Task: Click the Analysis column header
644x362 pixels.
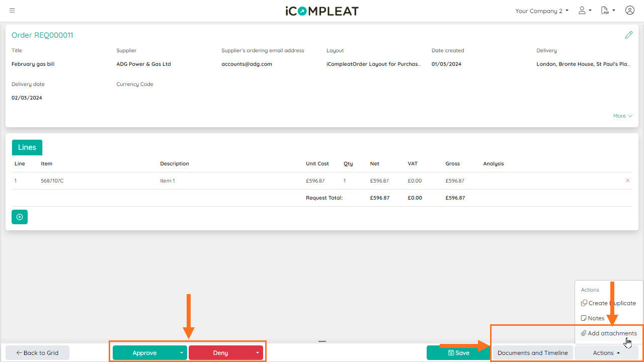Action: tap(494, 164)
